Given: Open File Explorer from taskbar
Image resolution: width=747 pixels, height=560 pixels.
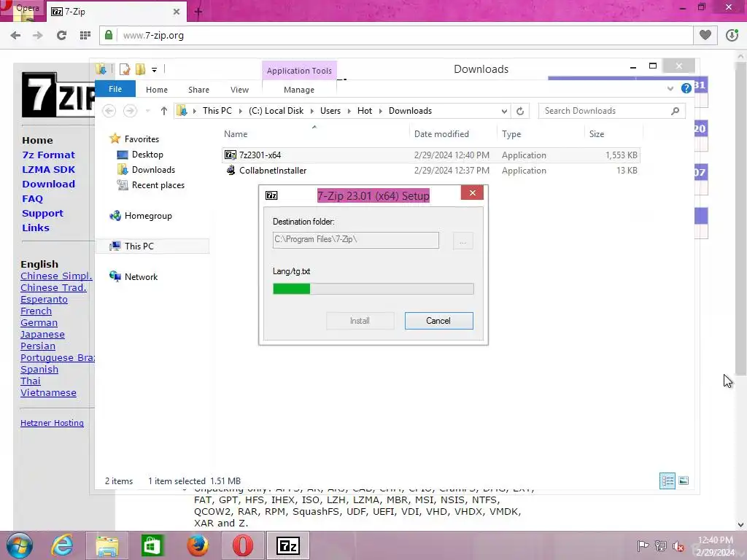Looking at the screenshot, I should click(107, 545).
